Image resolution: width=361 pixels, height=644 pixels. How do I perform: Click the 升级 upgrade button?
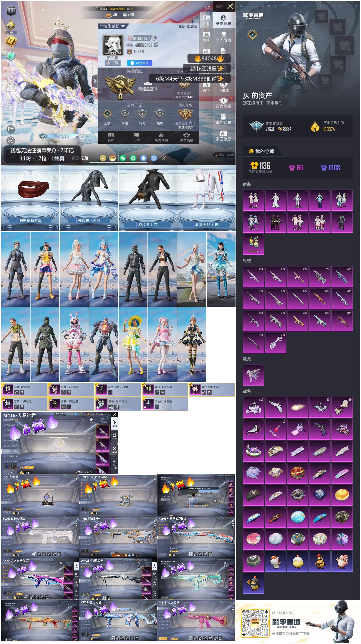coord(10,473)
